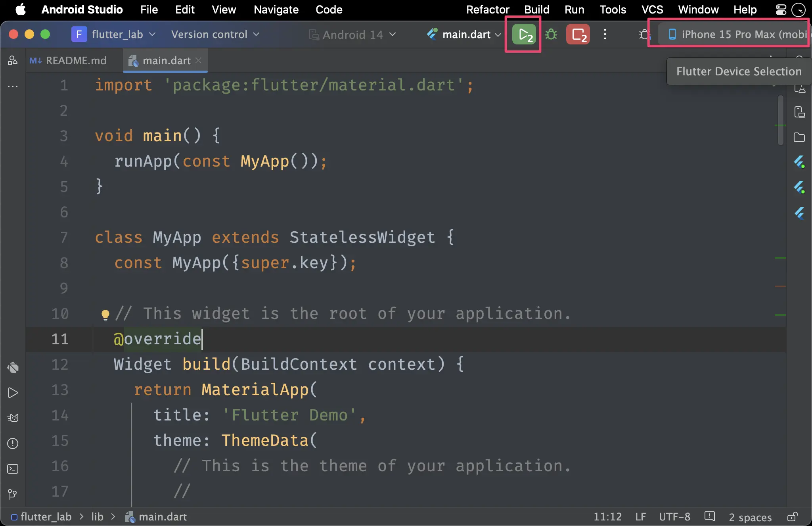
Task: Open the Git tool window branch icon
Action: click(x=13, y=494)
